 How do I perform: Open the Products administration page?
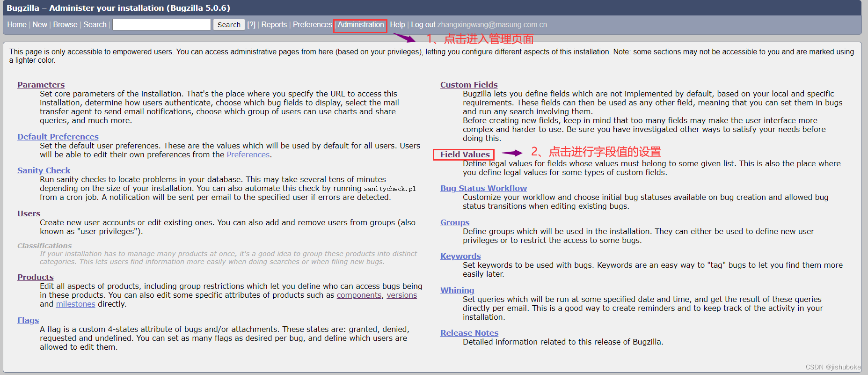coord(36,277)
